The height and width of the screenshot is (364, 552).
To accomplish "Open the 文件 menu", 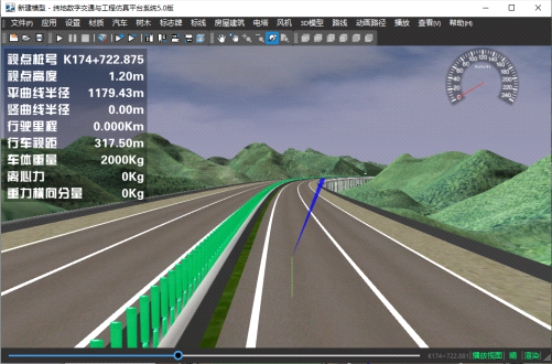I will (x=21, y=23).
